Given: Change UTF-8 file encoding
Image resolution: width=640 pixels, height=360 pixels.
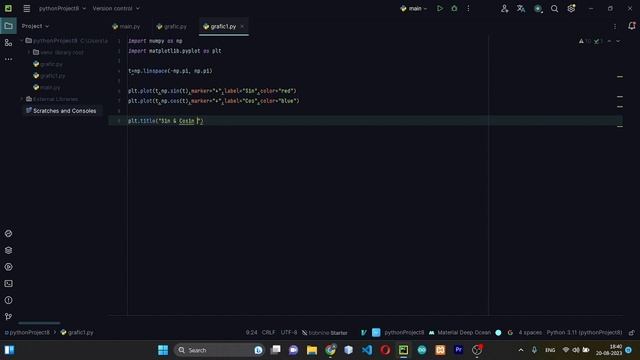Looking at the screenshot, I should pos(289,333).
